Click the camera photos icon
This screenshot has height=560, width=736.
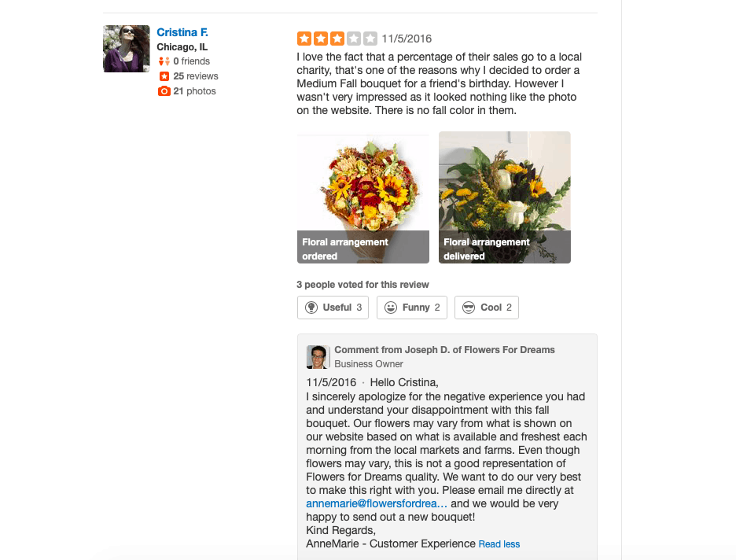pos(164,91)
